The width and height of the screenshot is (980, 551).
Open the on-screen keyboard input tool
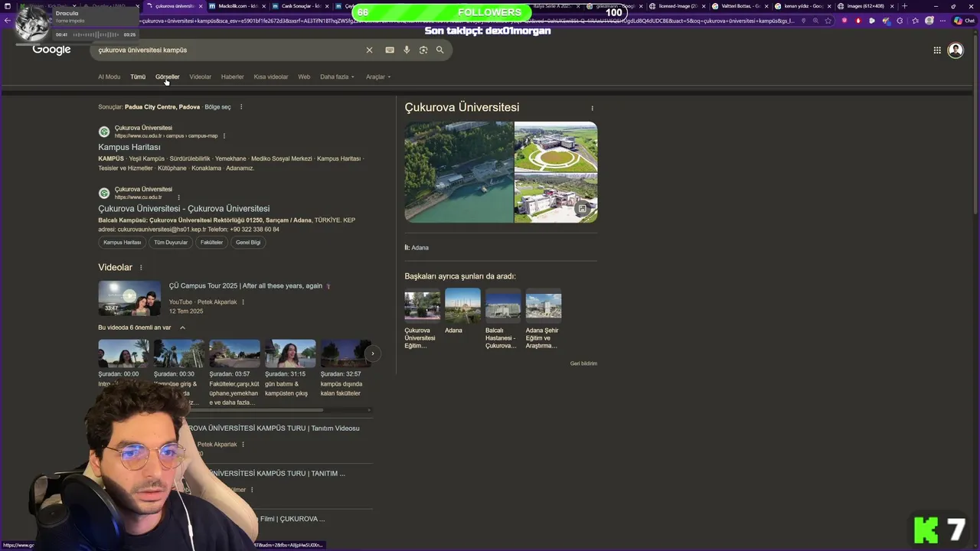pyautogui.click(x=390, y=50)
